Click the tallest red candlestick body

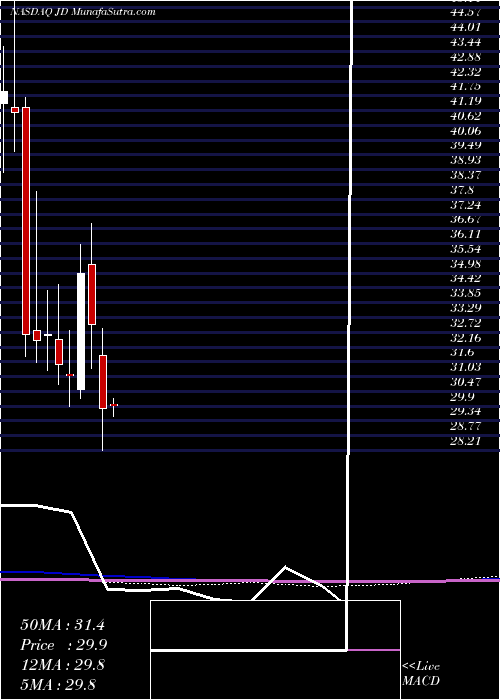26,221
